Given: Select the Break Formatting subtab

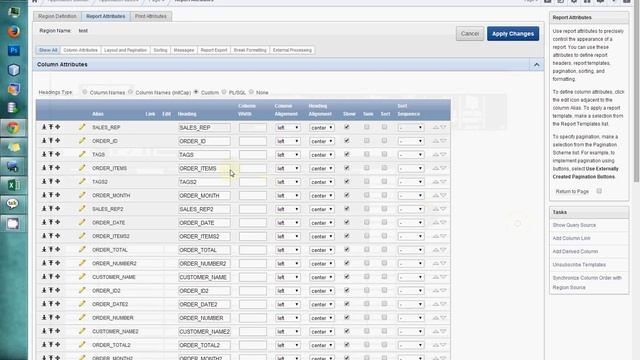Looking at the screenshot, I should (250, 50).
